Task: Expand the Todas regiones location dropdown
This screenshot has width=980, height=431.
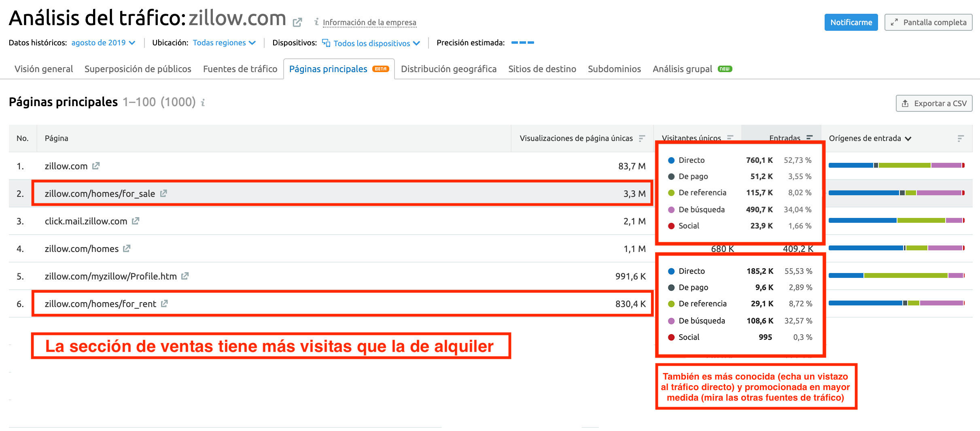Action: (x=224, y=43)
